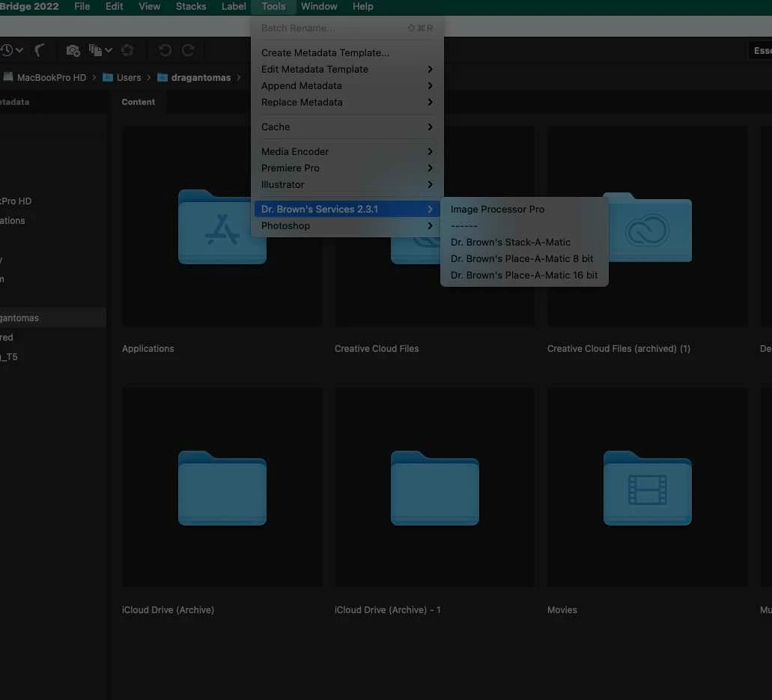Choose Dr. Brown's Place-A-Matic 8 bit
772x700 pixels.
click(x=524, y=259)
